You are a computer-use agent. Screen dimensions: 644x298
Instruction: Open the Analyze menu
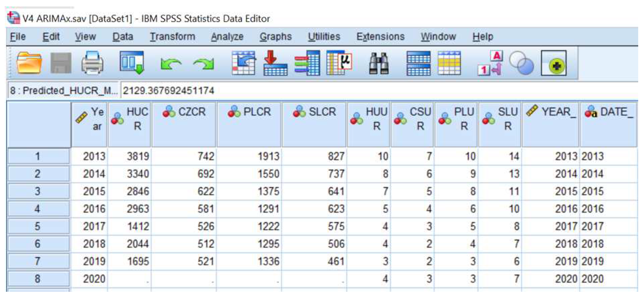(227, 37)
